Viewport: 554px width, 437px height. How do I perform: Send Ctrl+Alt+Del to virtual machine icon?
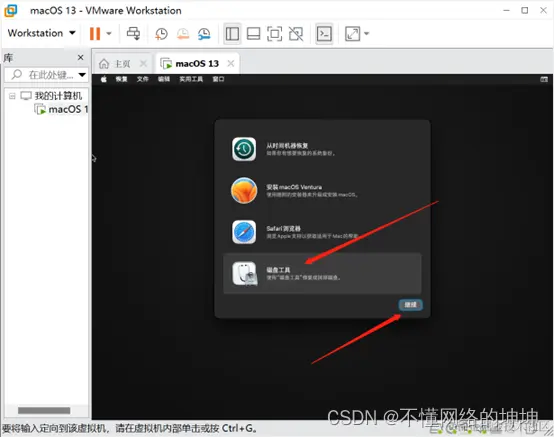[133, 34]
